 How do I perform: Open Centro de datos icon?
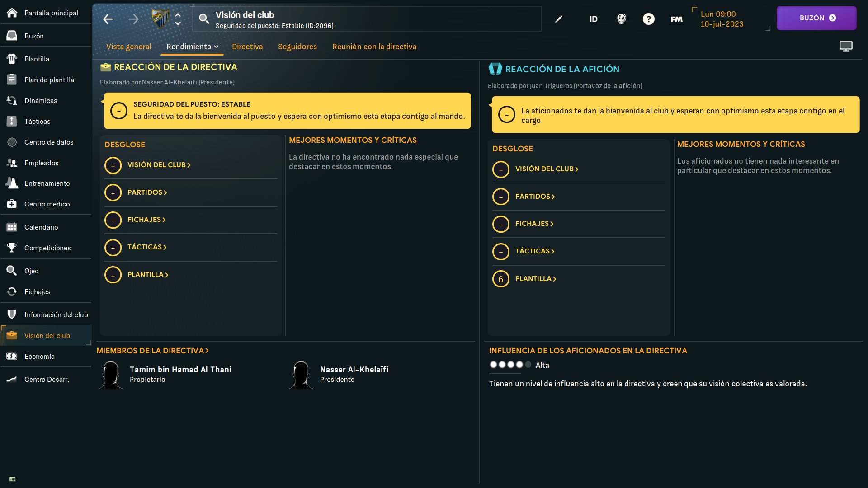(12, 142)
